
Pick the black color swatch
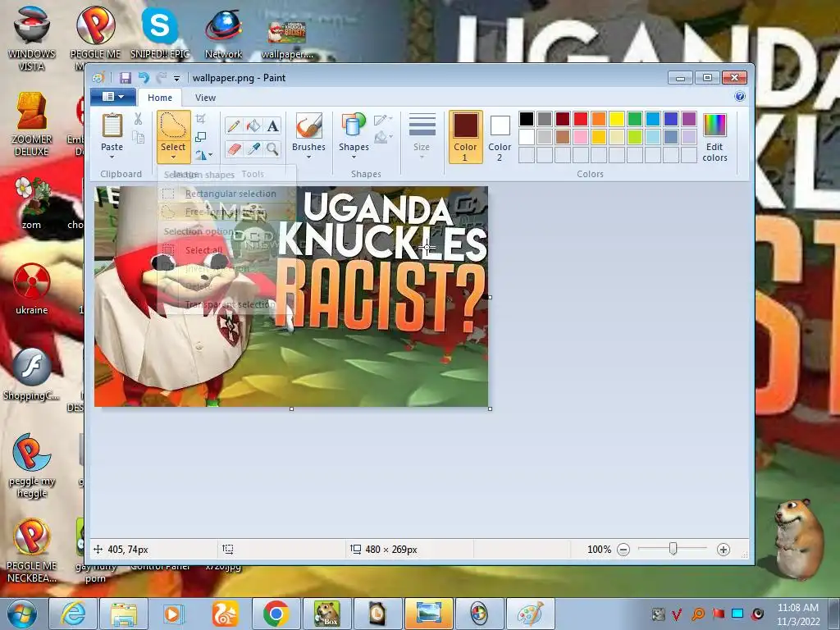[527, 119]
